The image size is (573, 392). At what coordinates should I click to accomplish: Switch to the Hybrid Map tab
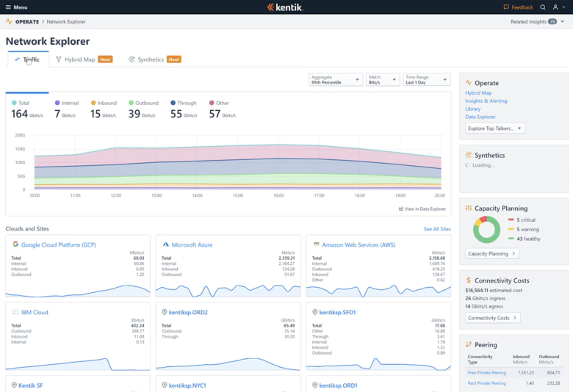tap(84, 59)
